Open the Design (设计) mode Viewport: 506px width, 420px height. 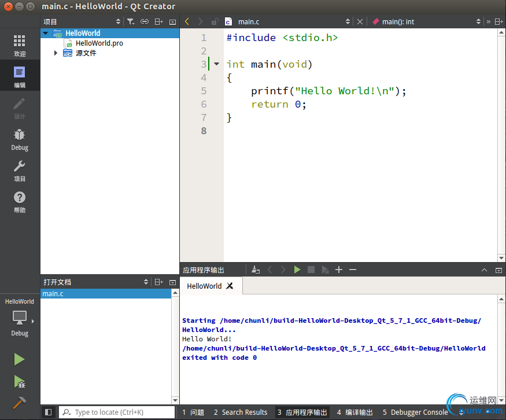[x=19, y=108]
